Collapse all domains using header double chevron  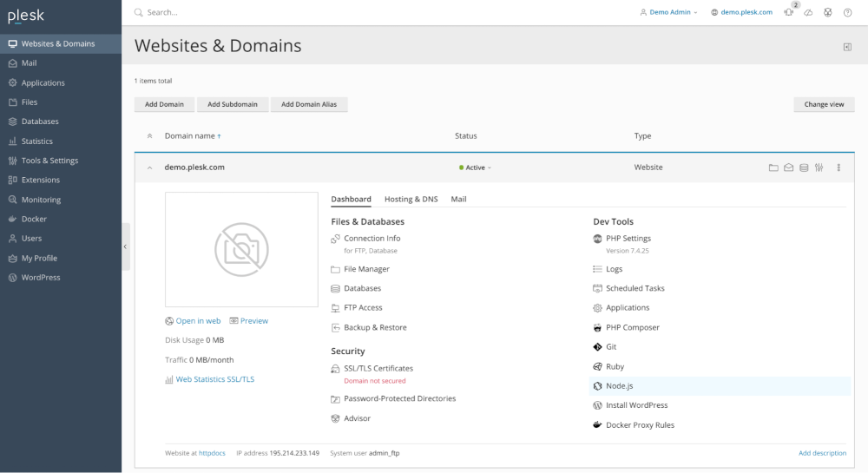(149, 136)
